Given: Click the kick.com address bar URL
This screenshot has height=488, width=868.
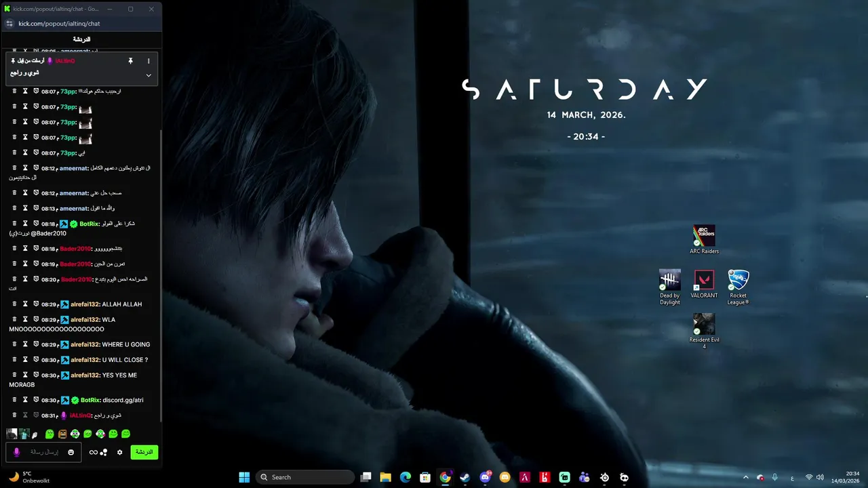Looking at the screenshot, I should [59, 24].
